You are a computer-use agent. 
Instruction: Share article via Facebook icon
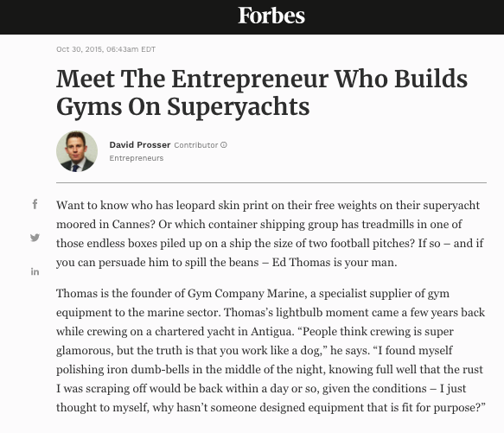(x=35, y=204)
